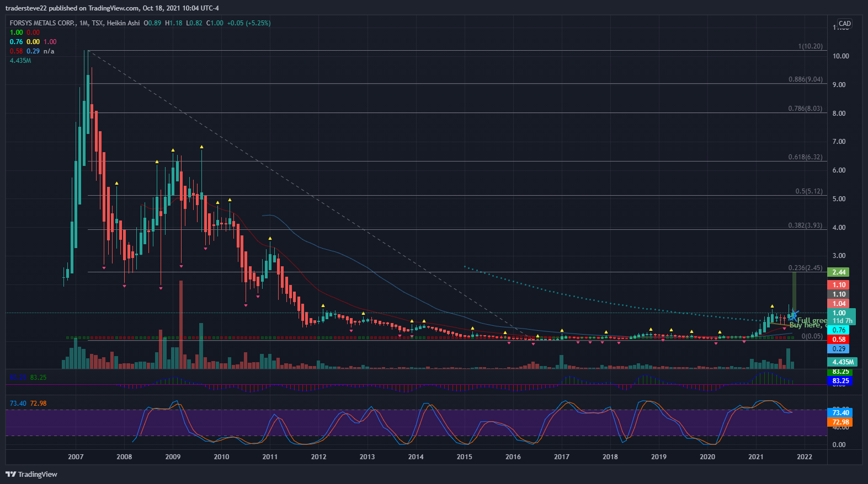
Task: Click the 0.886(9.04) Fibonacci level label
Action: click(x=805, y=79)
